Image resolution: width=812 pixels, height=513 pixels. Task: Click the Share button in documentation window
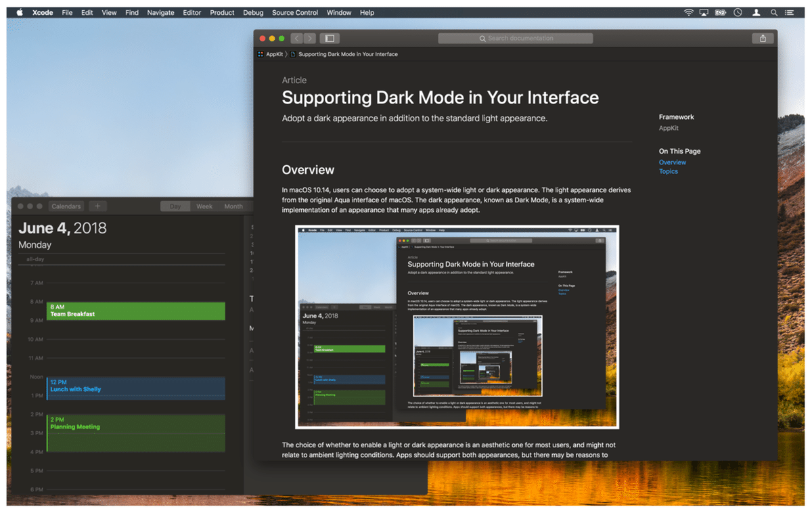763,39
